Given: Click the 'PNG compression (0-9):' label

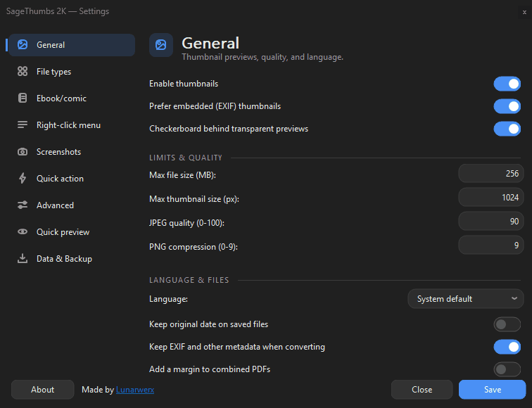Looking at the screenshot, I should pyautogui.click(x=194, y=247).
